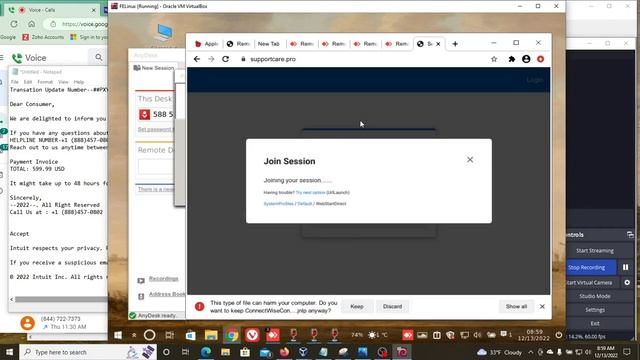
Task: Switch to the Apps tab
Action: coord(207,44)
